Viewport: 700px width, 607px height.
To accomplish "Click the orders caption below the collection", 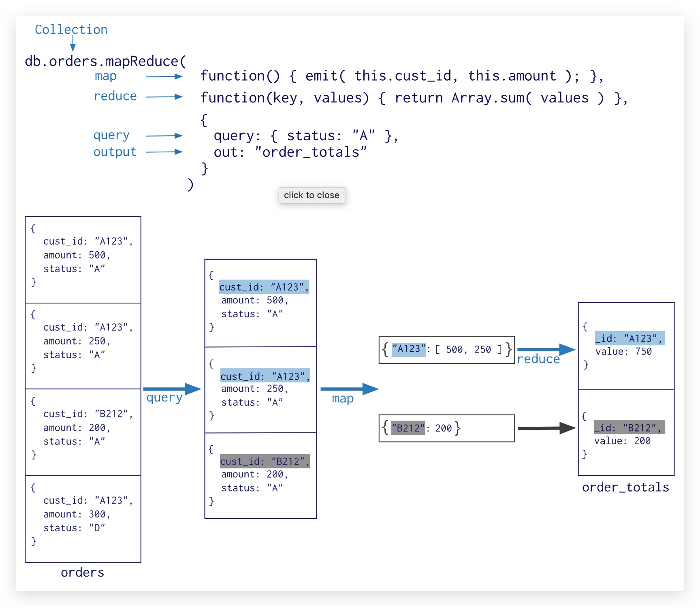I will pyautogui.click(x=83, y=572).
